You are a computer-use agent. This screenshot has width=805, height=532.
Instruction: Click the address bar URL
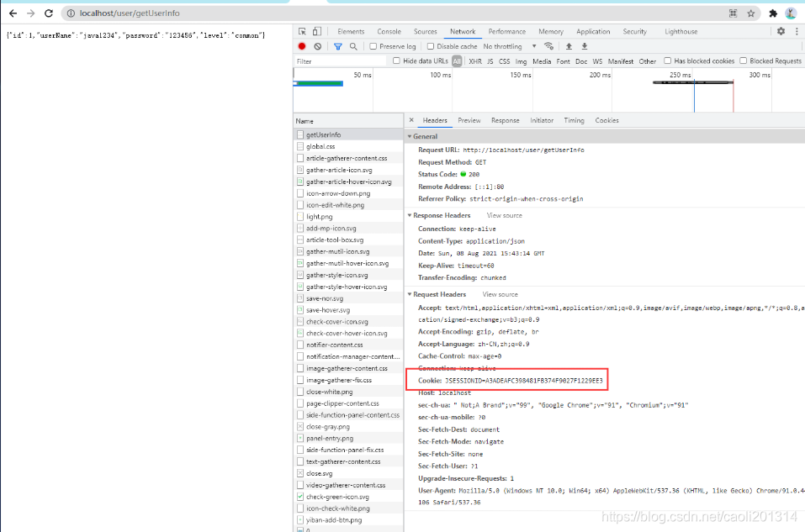click(130, 13)
